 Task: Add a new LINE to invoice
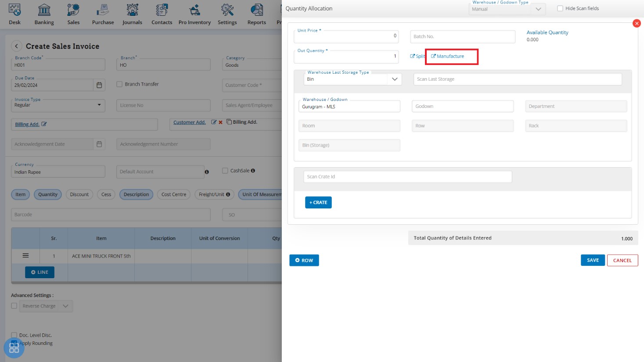[40, 272]
